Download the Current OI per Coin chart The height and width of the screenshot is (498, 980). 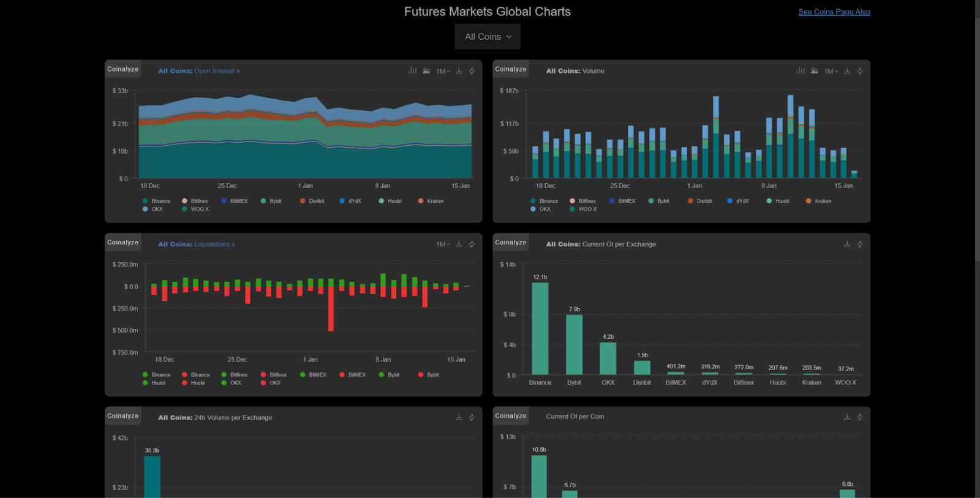click(x=847, y=417)
